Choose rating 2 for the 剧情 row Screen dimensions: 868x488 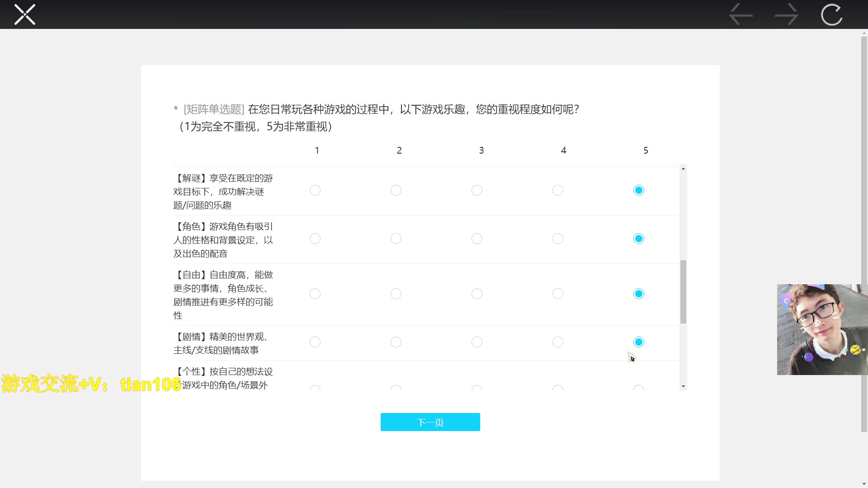click(396, 342)
